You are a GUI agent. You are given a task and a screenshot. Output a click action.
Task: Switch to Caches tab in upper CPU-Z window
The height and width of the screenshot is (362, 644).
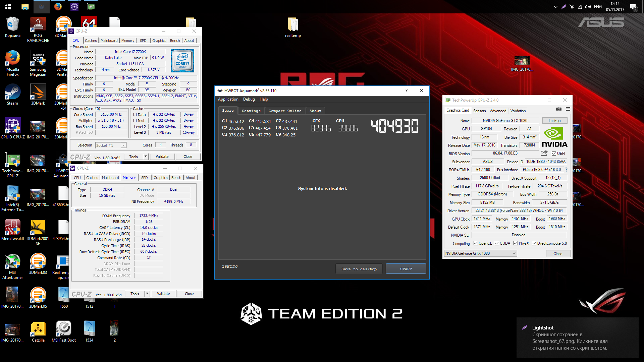[91, 41]
